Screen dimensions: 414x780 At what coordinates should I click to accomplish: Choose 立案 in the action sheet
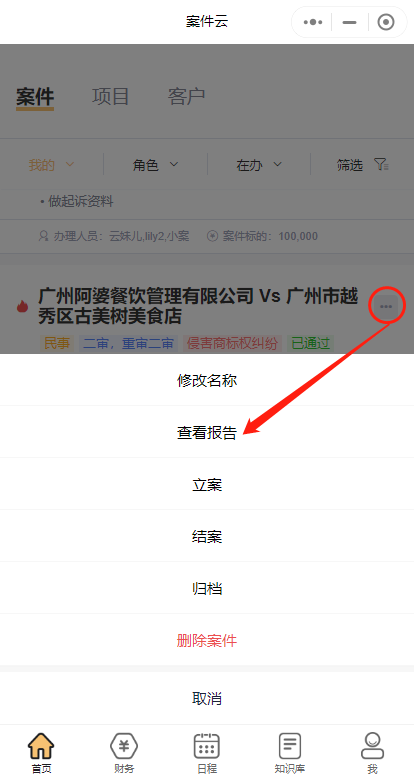[207, 485]
